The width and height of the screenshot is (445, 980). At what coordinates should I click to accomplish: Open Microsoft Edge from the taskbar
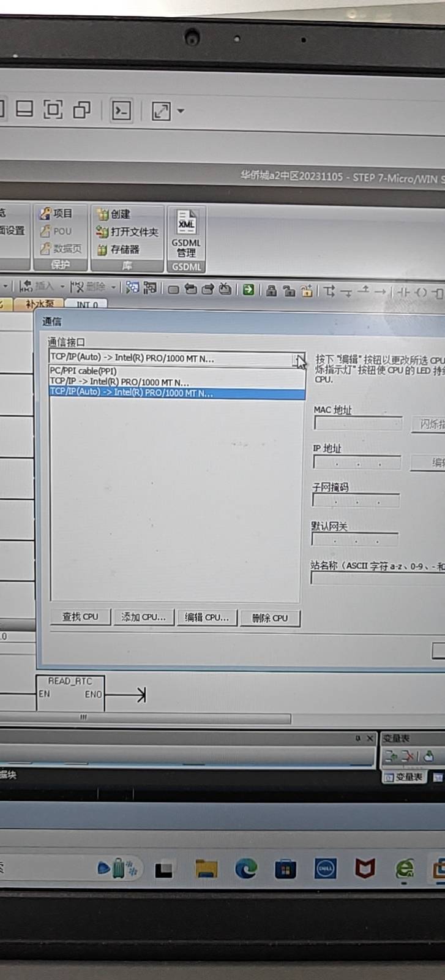click(246, 868)
